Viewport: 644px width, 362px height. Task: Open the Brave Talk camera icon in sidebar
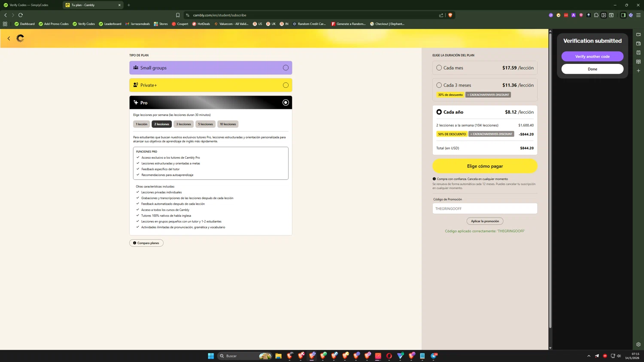pyautogui.click(x=638, y=34)
